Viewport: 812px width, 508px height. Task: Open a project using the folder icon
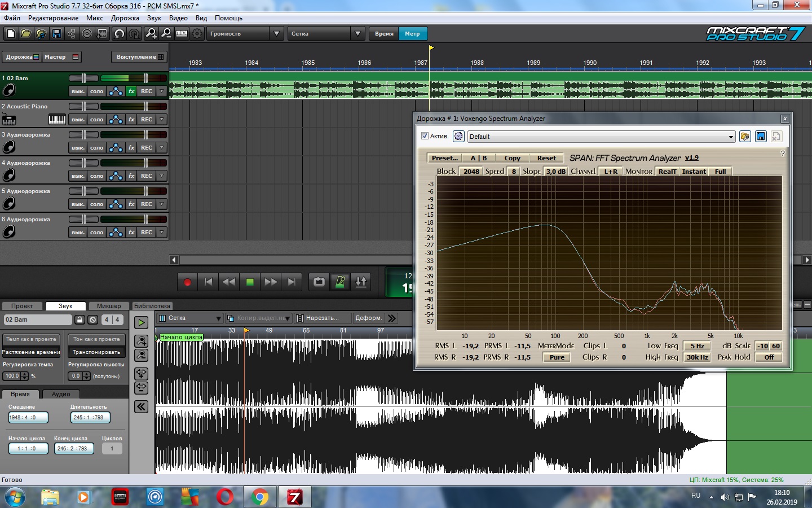tap(26, 34)
